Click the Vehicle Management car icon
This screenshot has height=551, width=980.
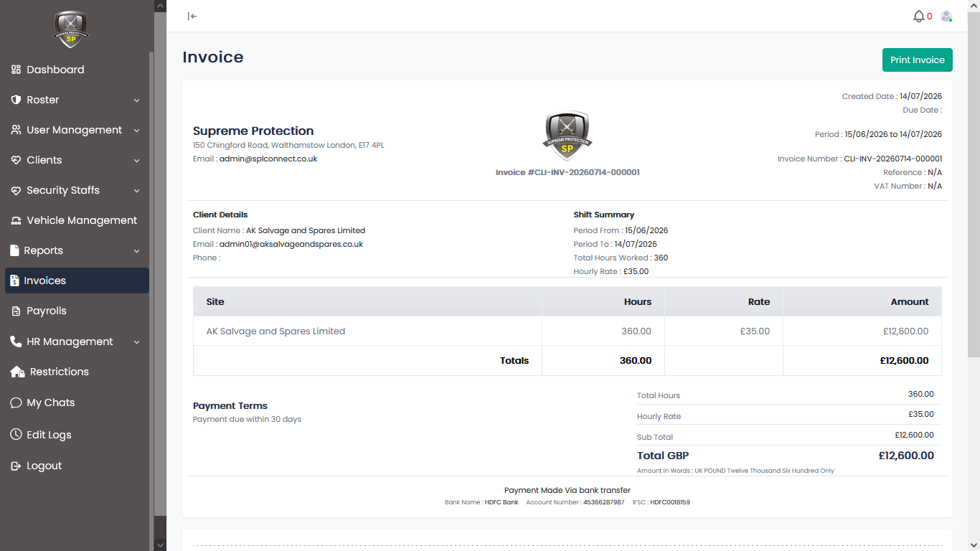click(16, 220)
